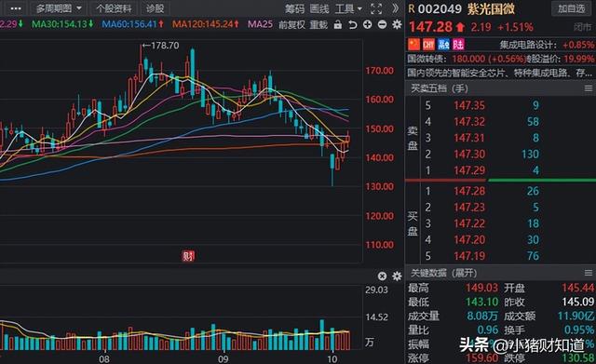This screenshot has width=596, height=364.
Task: Click the 加自选 button
Action: coord(571,8)
